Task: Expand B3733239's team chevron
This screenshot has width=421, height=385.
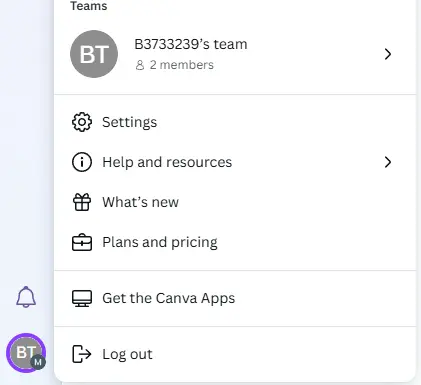Action: coord(387,54)
